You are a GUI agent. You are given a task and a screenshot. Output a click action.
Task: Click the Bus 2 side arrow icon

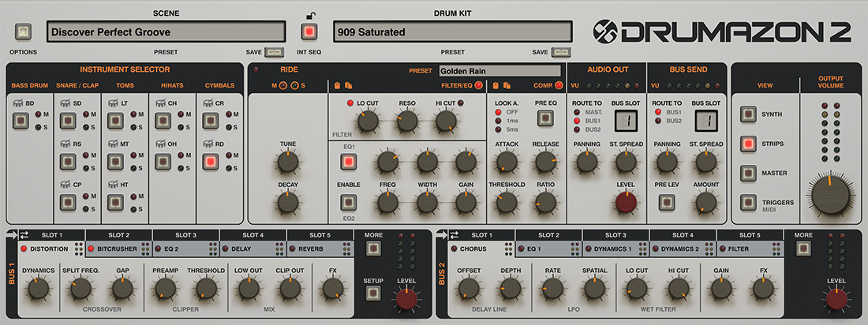click(440, 235)
